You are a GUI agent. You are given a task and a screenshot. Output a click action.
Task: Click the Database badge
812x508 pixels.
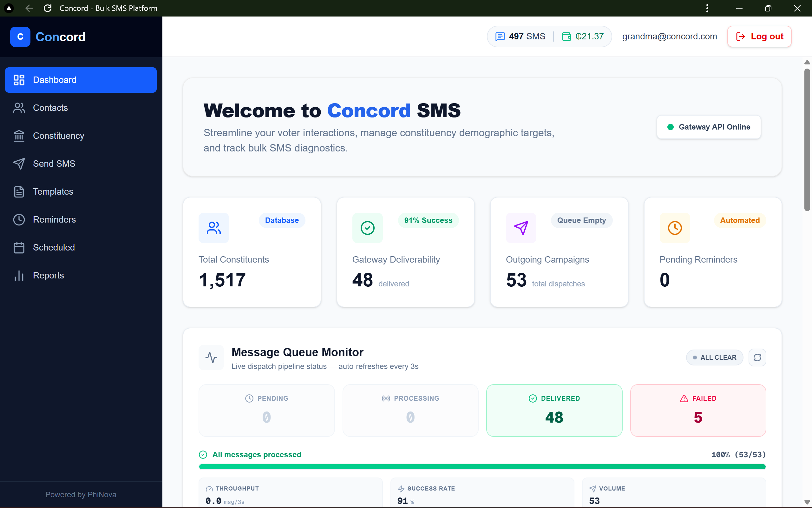pos(282,220)
